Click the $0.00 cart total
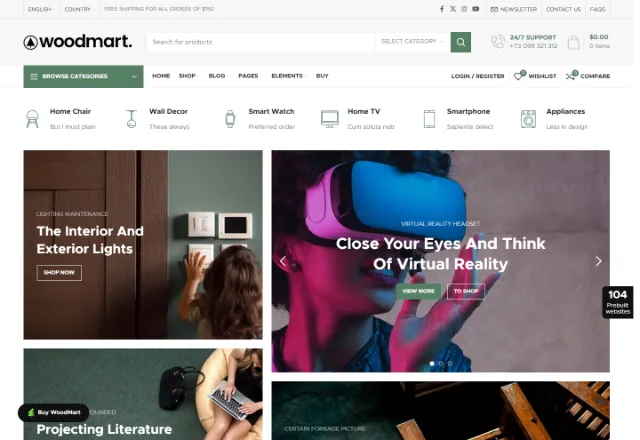640x440 pixels. pos(599,37)
